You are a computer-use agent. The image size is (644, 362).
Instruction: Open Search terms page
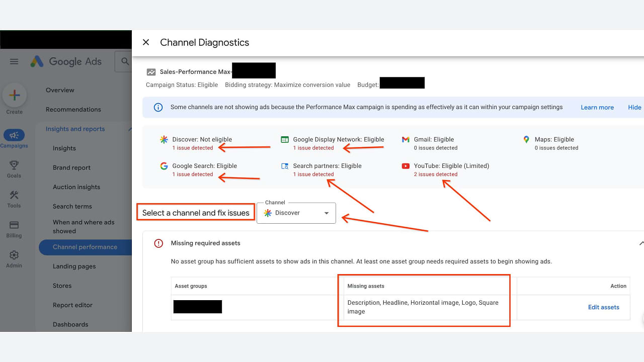point(72,207)
